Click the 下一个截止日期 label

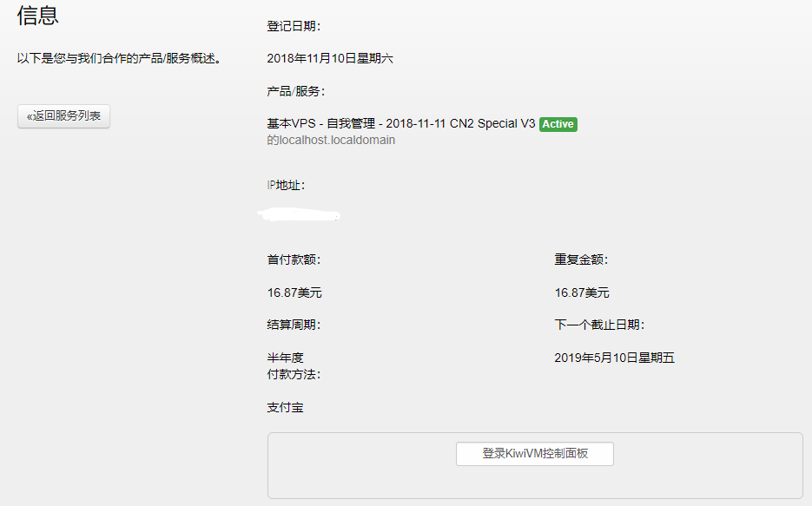point(599,325)
